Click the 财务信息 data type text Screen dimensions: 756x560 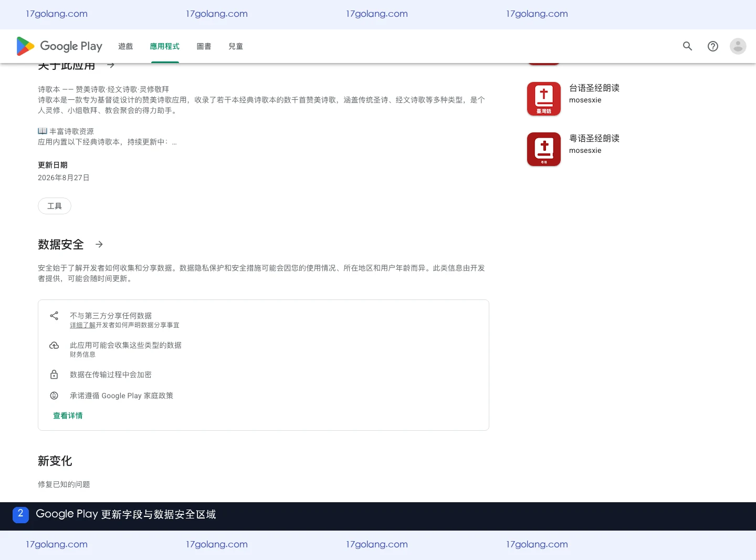(82, 355)
